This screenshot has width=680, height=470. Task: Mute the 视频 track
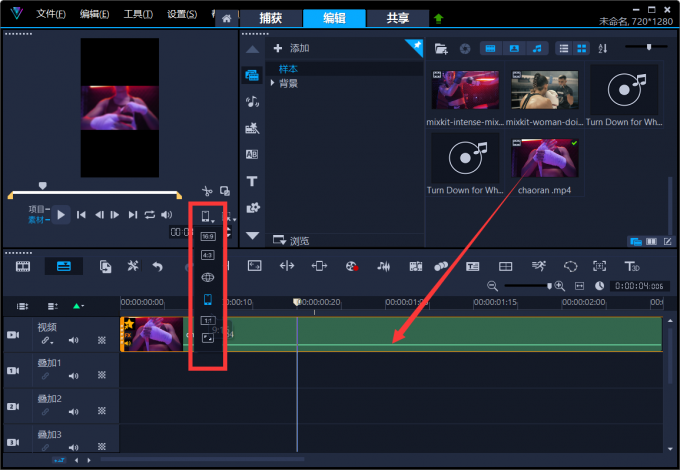coord(74,340)
